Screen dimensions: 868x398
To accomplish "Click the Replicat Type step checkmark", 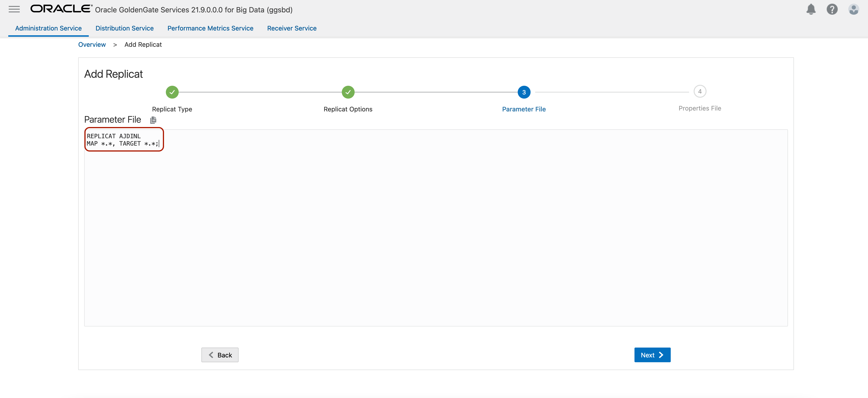I will (x=172, y=92).
